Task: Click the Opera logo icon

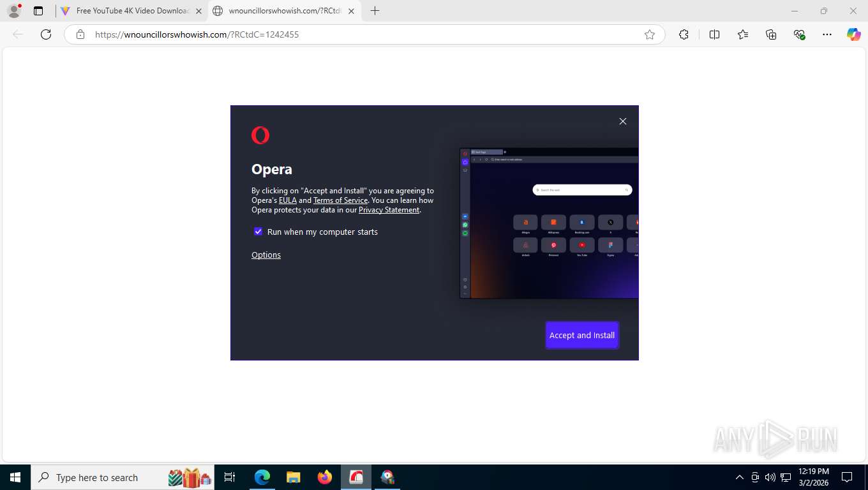Action: [x=260, y=135]
